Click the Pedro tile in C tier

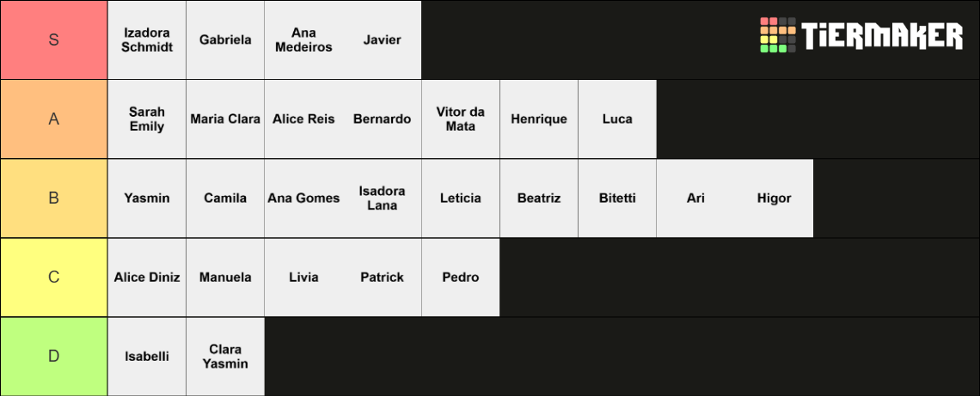(x=461, y=277)
